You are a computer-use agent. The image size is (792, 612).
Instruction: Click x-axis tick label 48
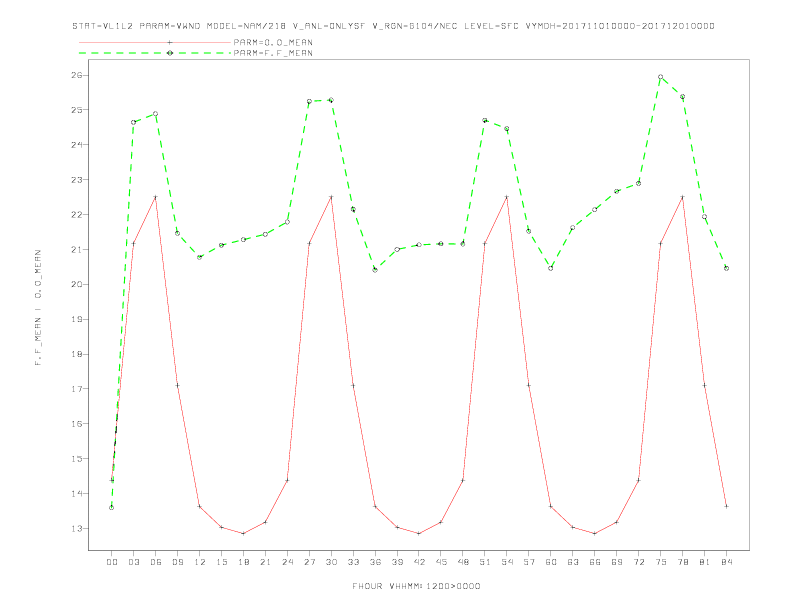(463, 562)
